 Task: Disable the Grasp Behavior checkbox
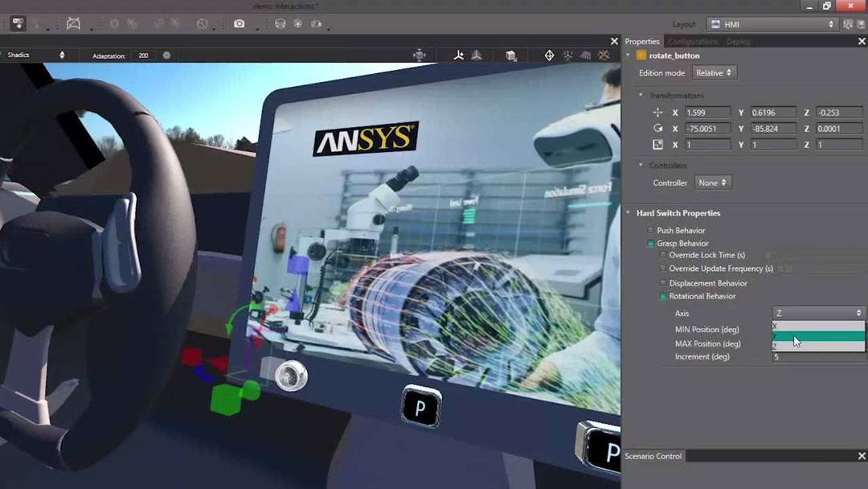click(650, 243)
